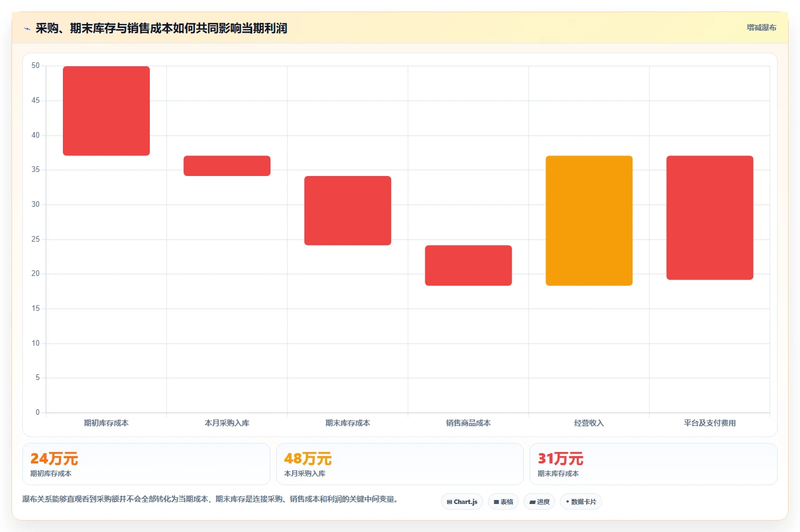Click the lightning icon beside the title
Screen dimensions: 800x532
[x=27, y=29]
